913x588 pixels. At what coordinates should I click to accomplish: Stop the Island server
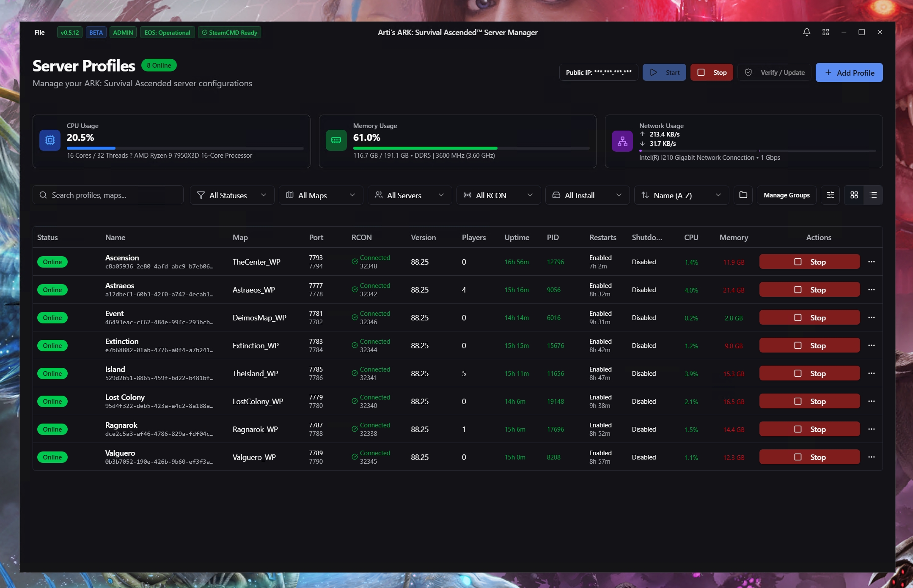[809, 373]
